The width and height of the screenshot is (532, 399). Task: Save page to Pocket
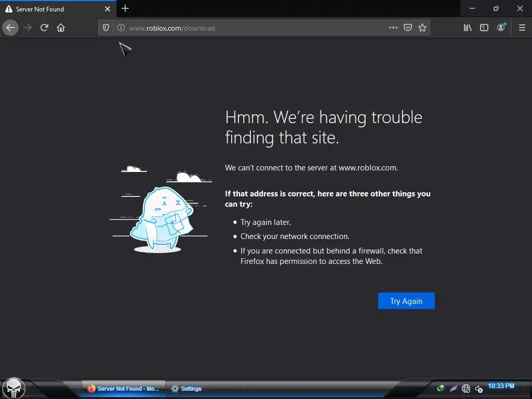point(407,28)
